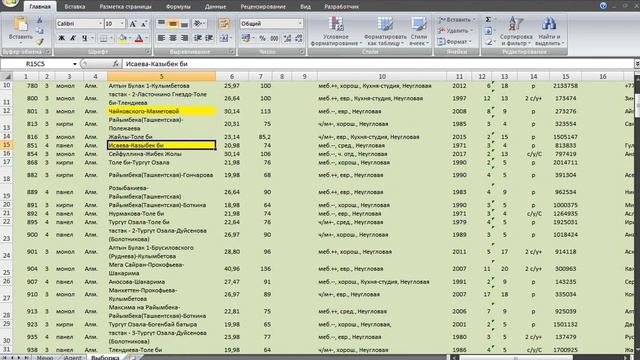This screenshot has width=640, height=360.
Task: Open the font size 10 dropdown
Action: (x=122, y=24)
